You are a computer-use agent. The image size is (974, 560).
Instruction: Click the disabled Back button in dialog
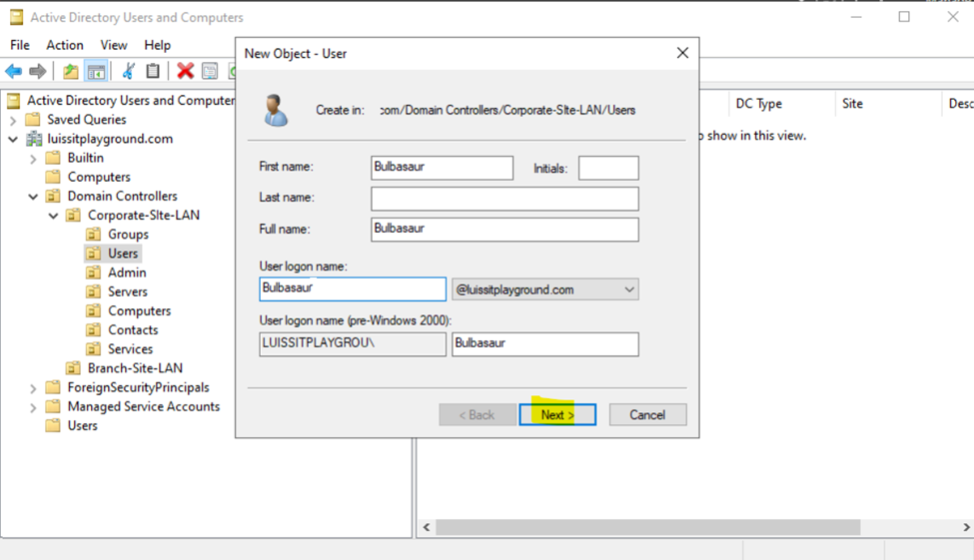click(x=478, y=414)
